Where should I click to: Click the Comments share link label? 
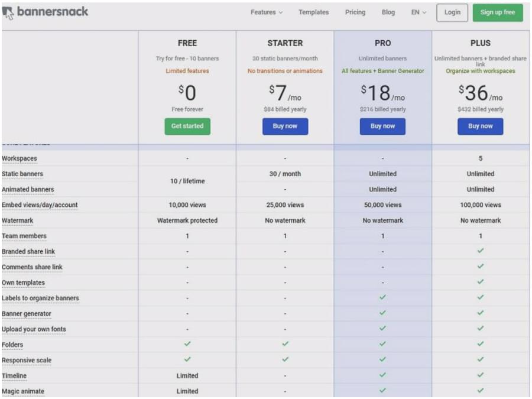[33, 267]
